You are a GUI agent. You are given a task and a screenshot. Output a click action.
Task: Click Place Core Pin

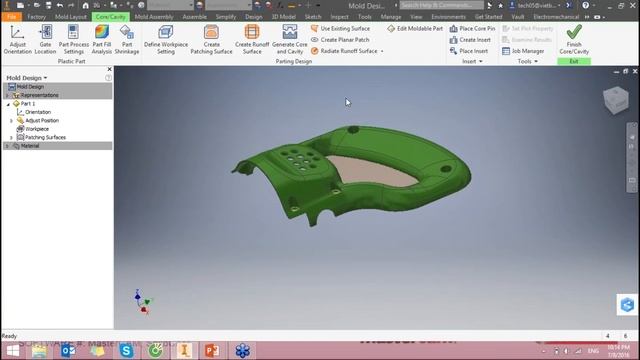pyautogui.click(x=472, y=29)
